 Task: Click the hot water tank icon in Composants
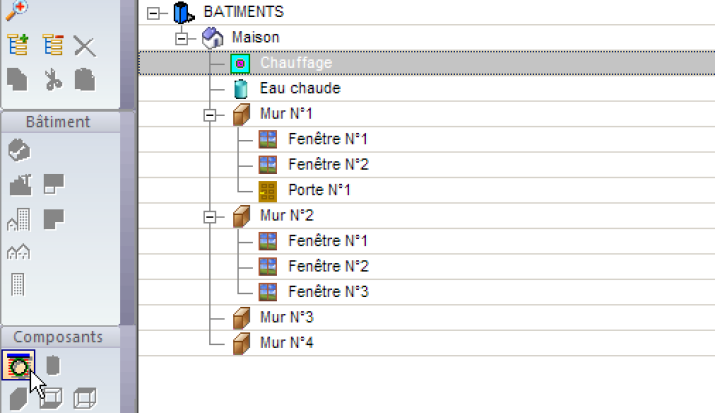pos(53,365)
